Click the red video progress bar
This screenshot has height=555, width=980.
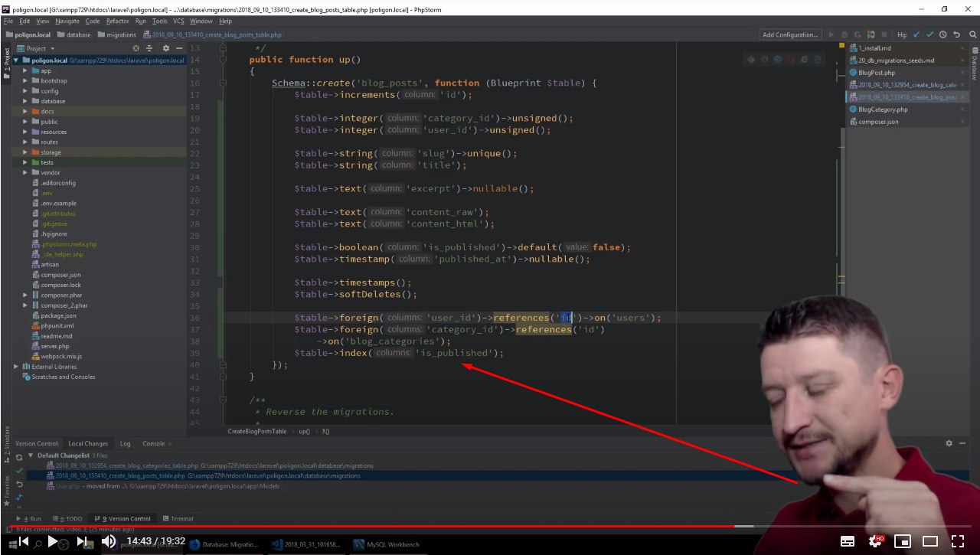(x=371, y=526)
